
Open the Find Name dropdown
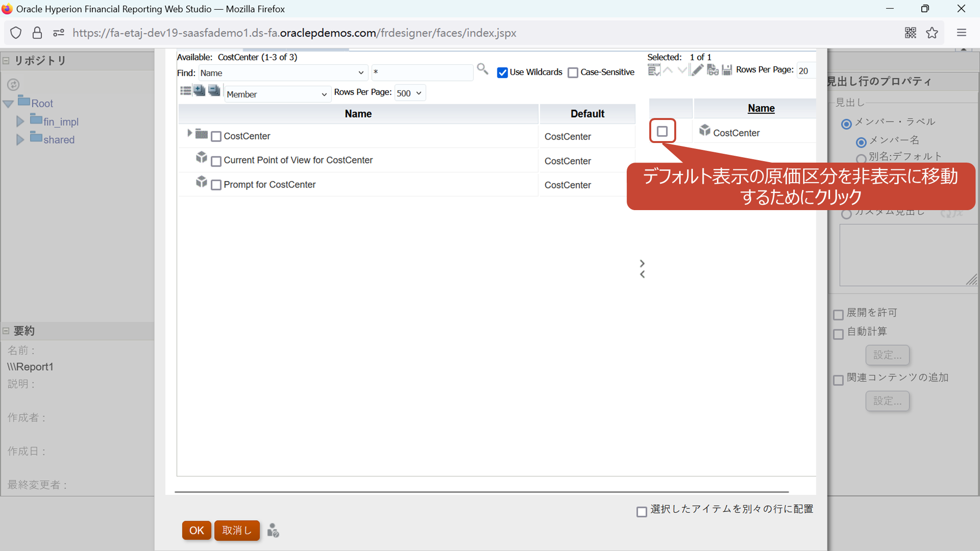click(x=282, y=73)
